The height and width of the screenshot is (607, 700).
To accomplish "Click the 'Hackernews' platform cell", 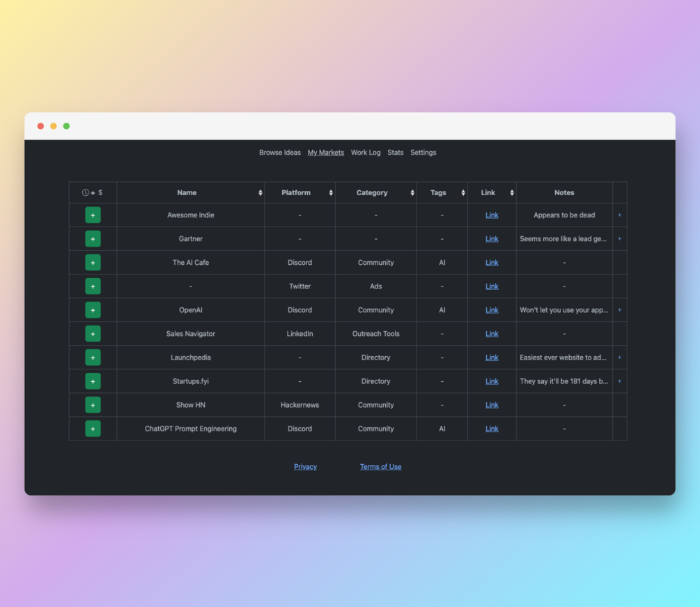I will point(300,405).
